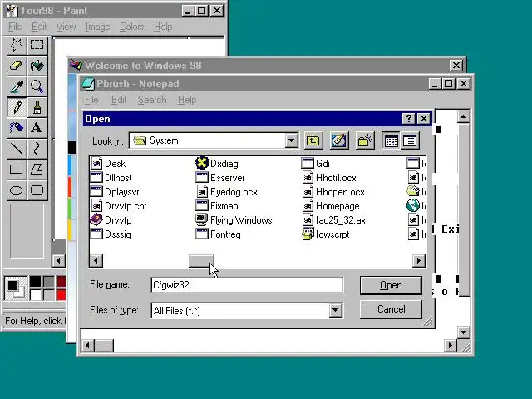Expand the Files of type dropdown
Image resolution: width=532 pixels, height=399 pixels.
pyautogui.click(x=335, y=310)
